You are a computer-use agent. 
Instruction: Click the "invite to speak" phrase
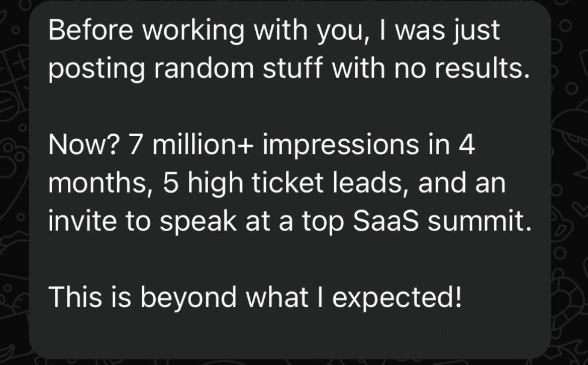pos(143,222)
